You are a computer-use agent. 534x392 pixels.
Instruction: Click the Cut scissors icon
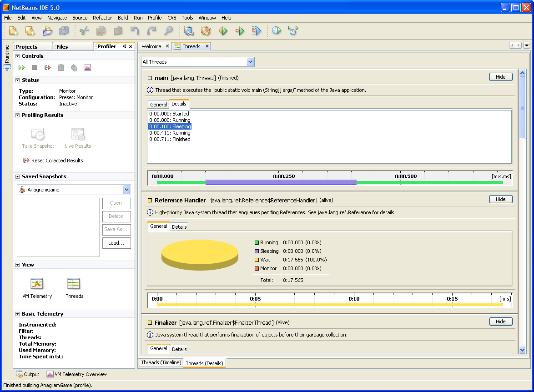[84, 31]
